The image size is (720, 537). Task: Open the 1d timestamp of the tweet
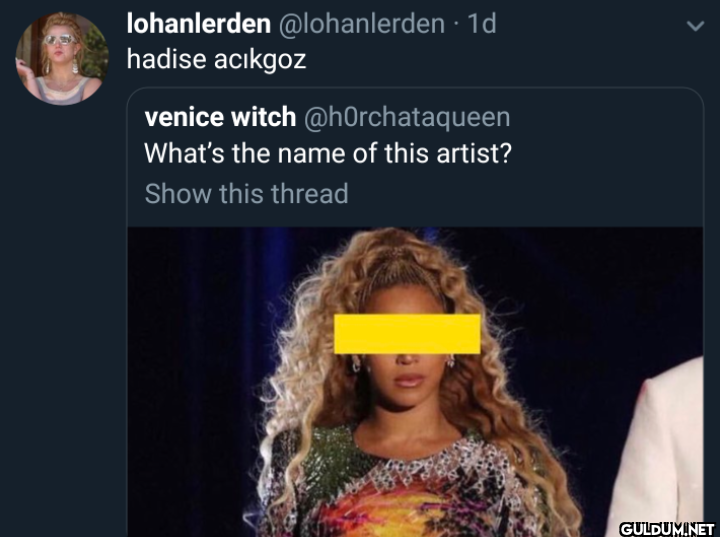pyautogui.click(x=482, y=24)
